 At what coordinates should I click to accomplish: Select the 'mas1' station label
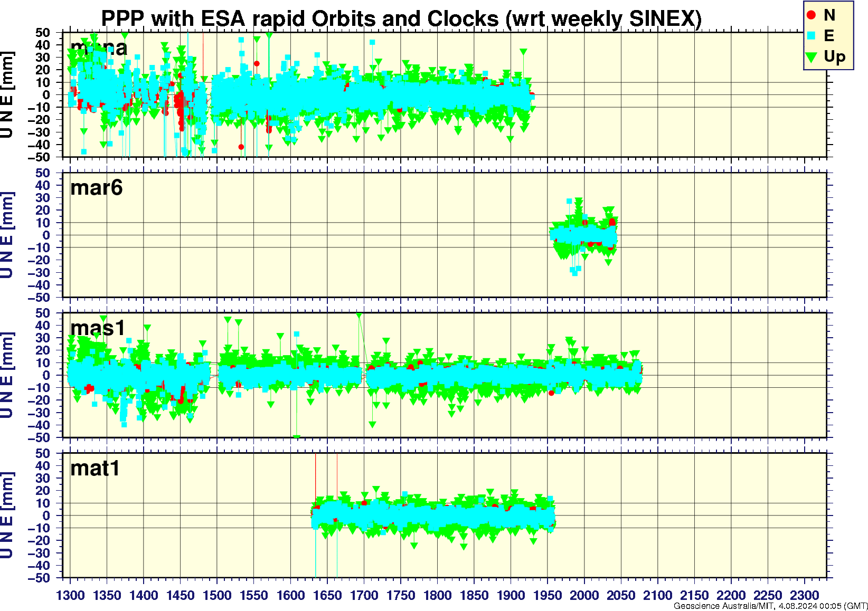(x=98, y=328)
